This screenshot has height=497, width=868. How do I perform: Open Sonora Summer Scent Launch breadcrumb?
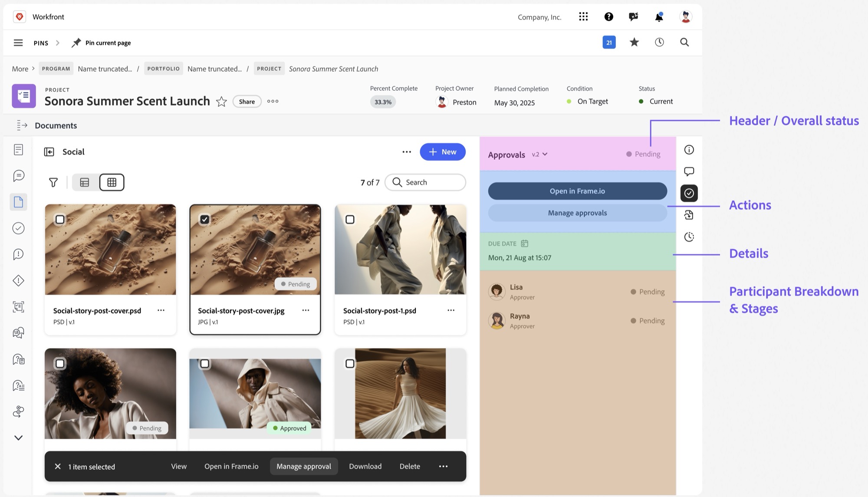point(333,69)
